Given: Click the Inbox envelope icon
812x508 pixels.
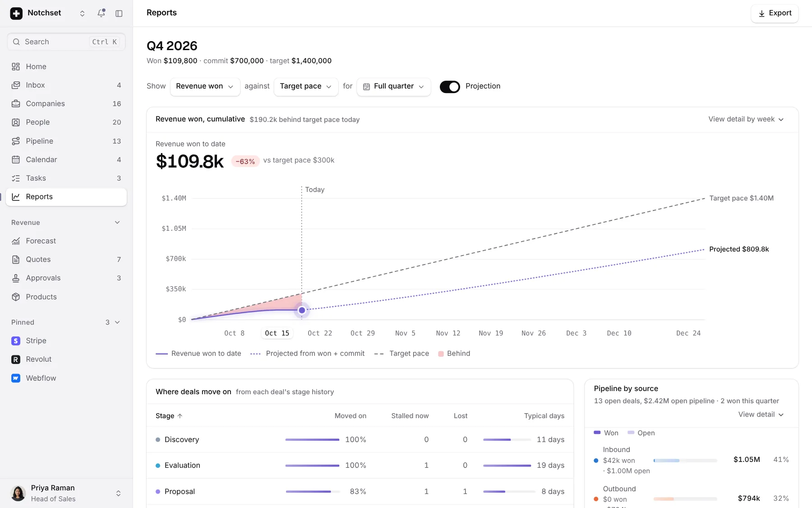Looking at the screenshot, I should (x=16, y=85).
